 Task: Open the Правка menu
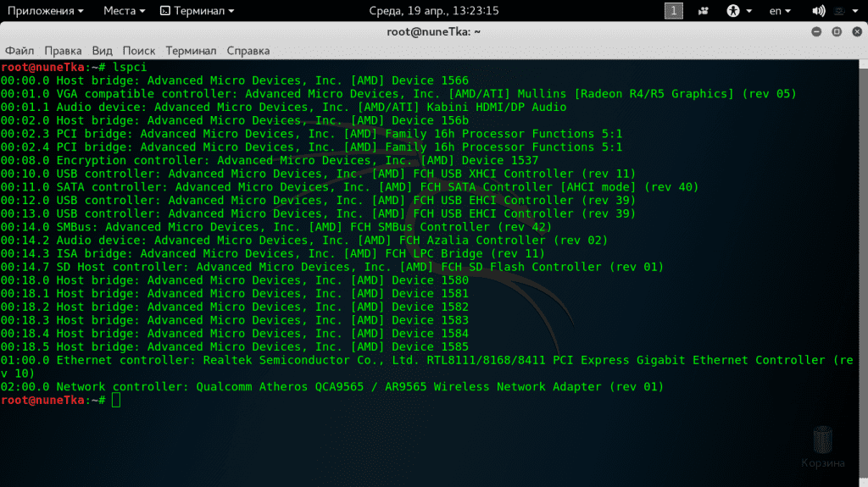[63, 51]
